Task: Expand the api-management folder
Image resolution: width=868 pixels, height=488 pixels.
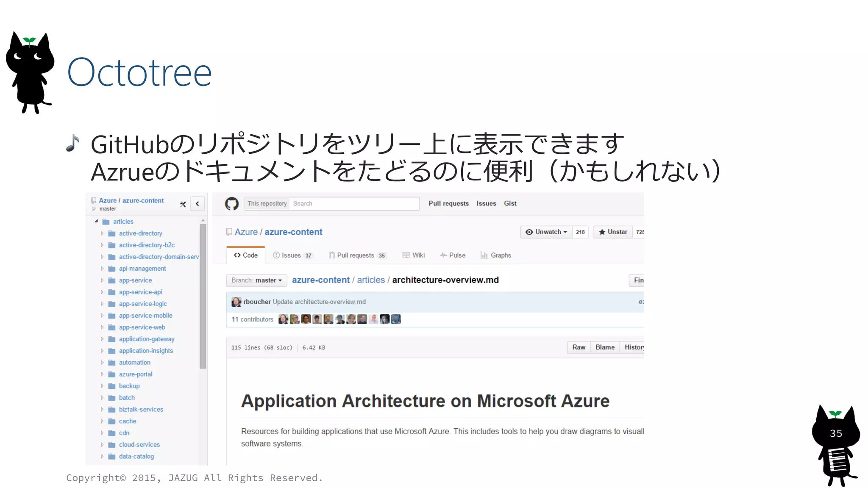Action: click(102, 269)
